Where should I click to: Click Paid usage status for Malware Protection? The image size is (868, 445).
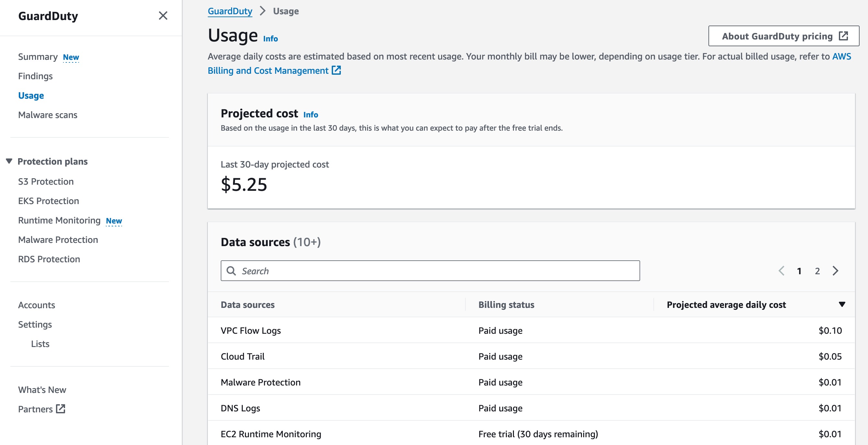pyautogui.click(x=500, y=382)
